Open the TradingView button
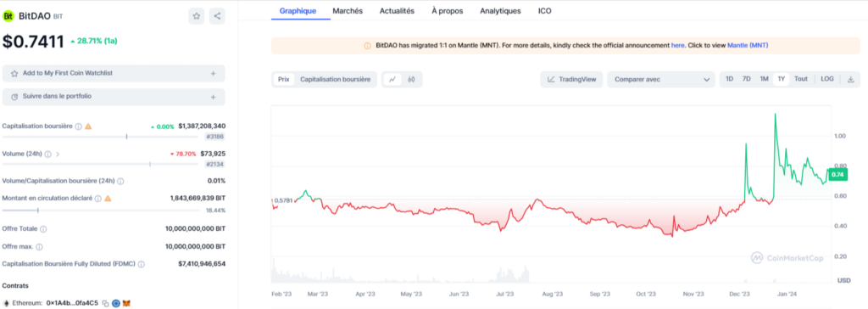The width and height of the screenshot is (868, 309). tap(571, 79)
